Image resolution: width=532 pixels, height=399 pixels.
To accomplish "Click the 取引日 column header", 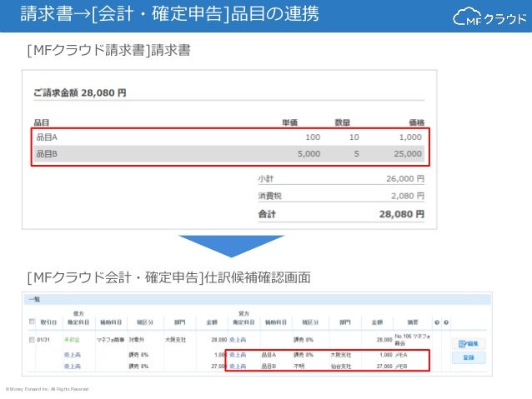I will [x=48, y=322].
